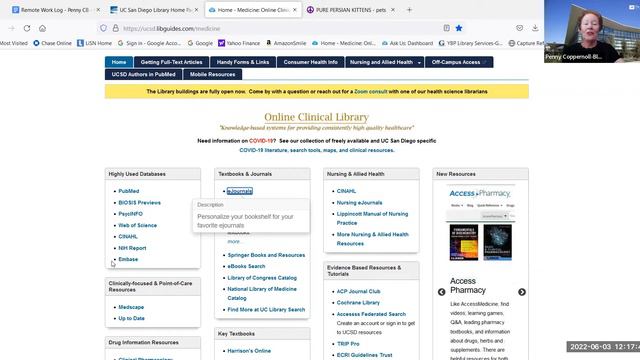Open Yahoo Finance bookmark
The height and width of the screenshot is (360, 640).
point(239,43)
